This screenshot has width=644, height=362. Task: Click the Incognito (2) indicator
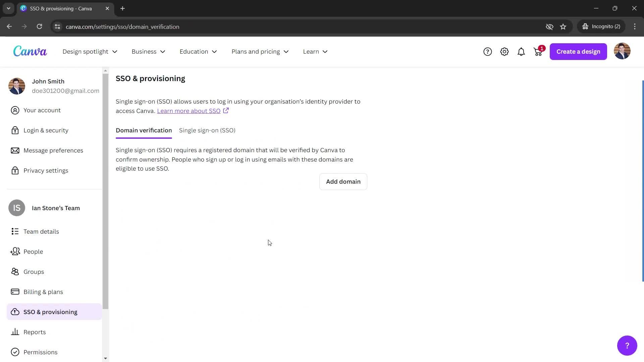pyautogui.click(x=601, y=26)
